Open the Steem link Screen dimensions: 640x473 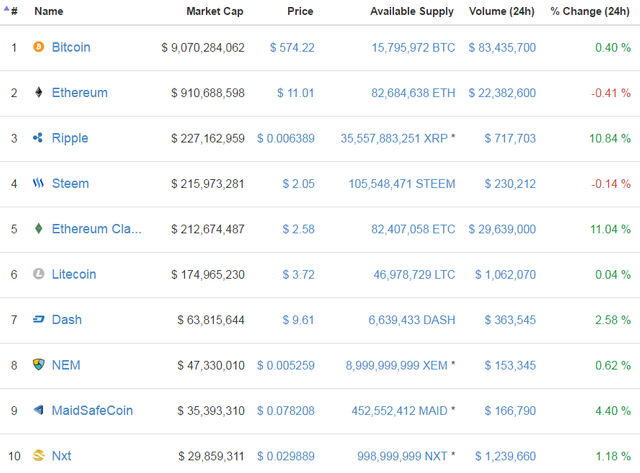(x=70, y=183)
